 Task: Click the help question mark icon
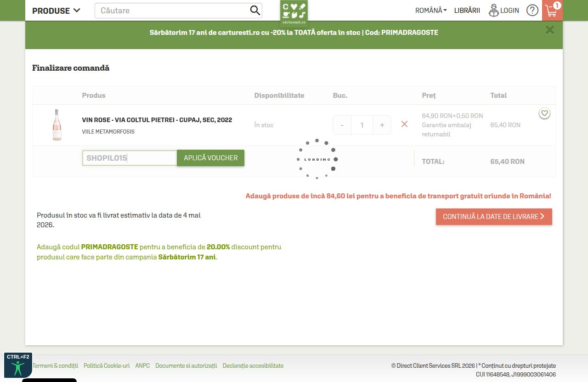(532, 11)
